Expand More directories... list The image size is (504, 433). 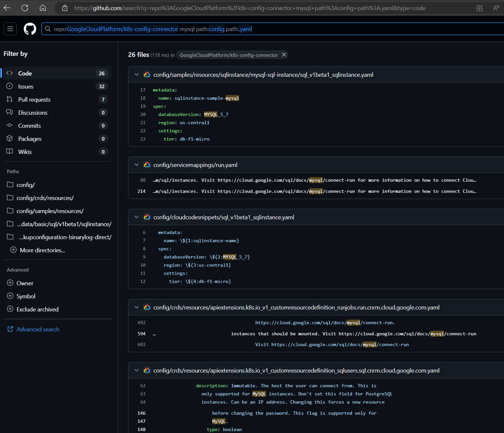pos(57,250)
